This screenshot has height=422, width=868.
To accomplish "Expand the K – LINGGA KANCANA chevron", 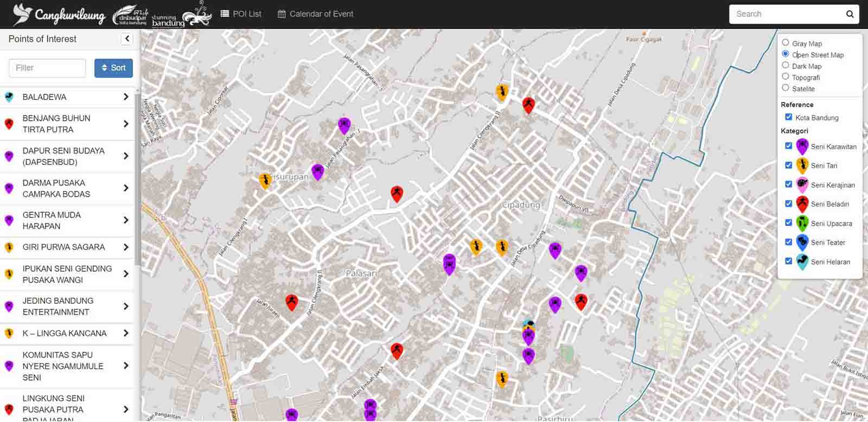I will (x=126, y=334).
